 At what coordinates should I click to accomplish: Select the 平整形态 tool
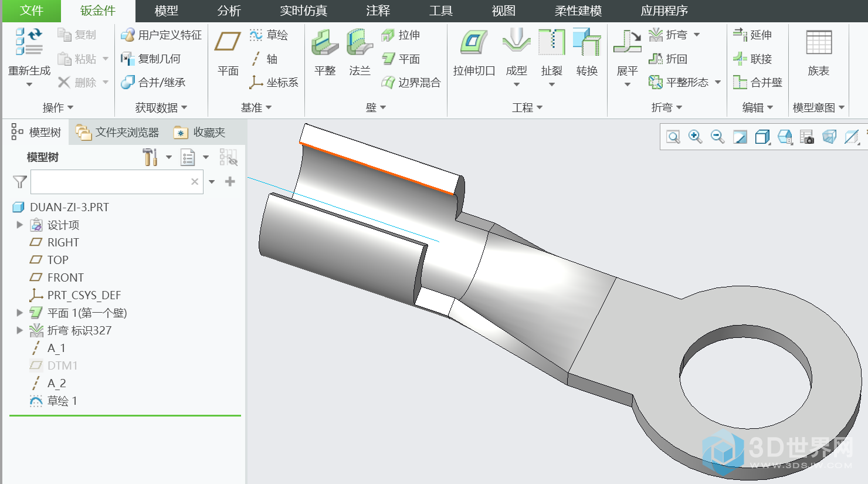(679, 82)
